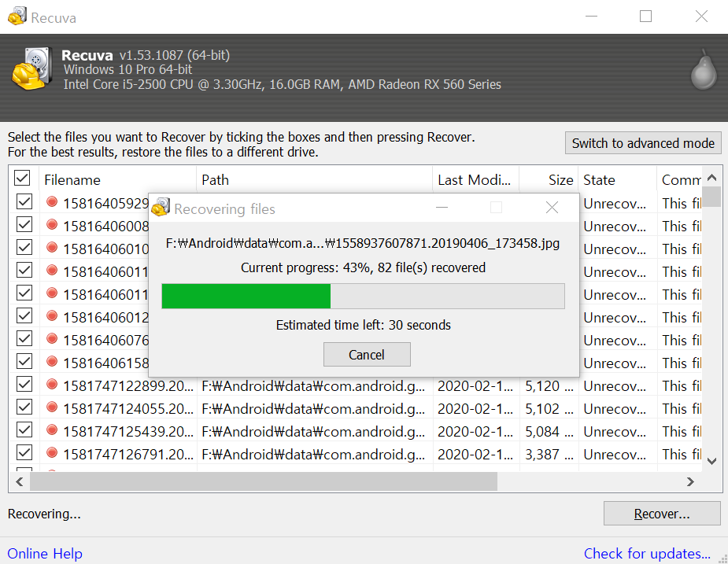This screenshot has height=564, width=728.
Task: Sort by the Path column header
Action: (x=314, y=179)
